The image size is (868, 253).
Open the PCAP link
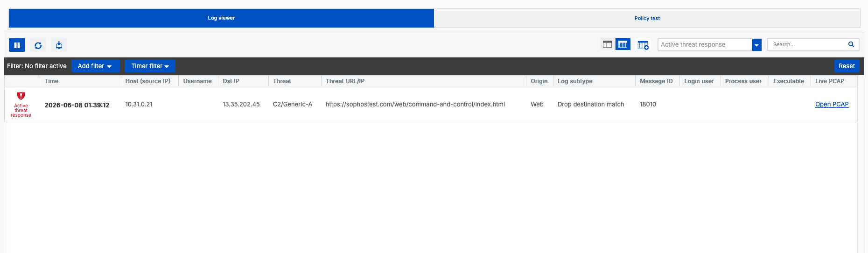point(832,104)
